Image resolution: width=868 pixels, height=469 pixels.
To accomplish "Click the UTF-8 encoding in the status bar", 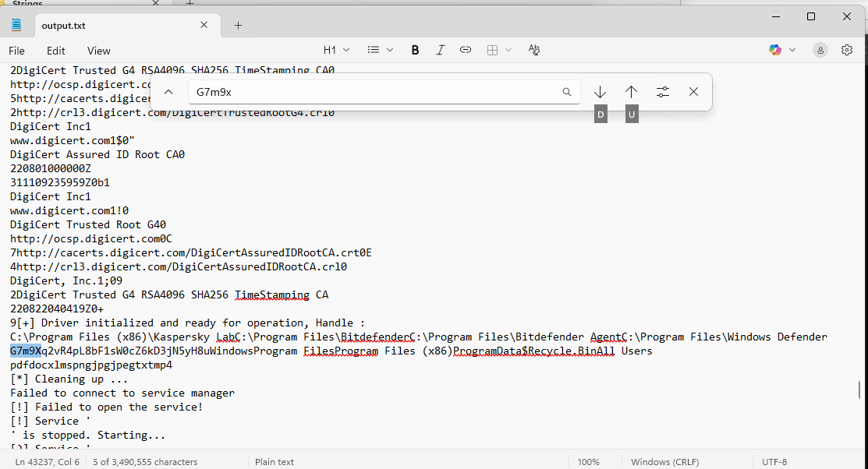I will tap(774, 462).
